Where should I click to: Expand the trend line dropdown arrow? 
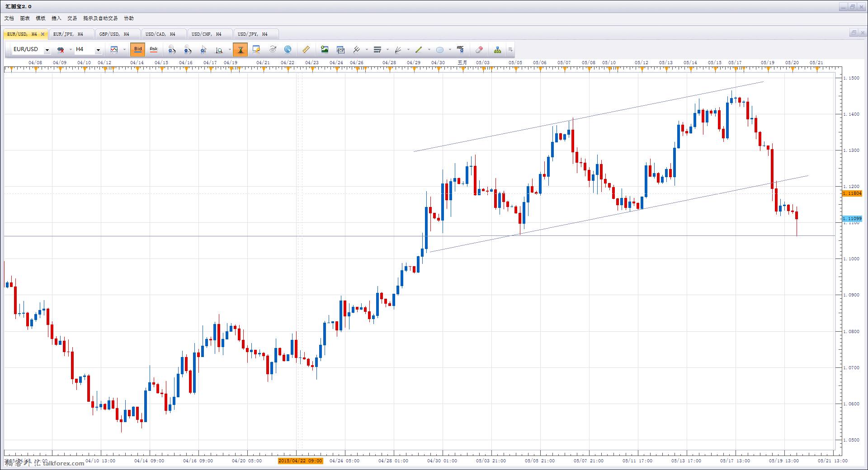[429, 50]
